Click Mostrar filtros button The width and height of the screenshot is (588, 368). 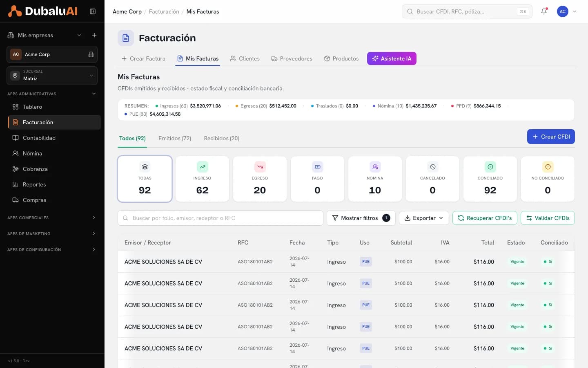click(x=361, y=218)
